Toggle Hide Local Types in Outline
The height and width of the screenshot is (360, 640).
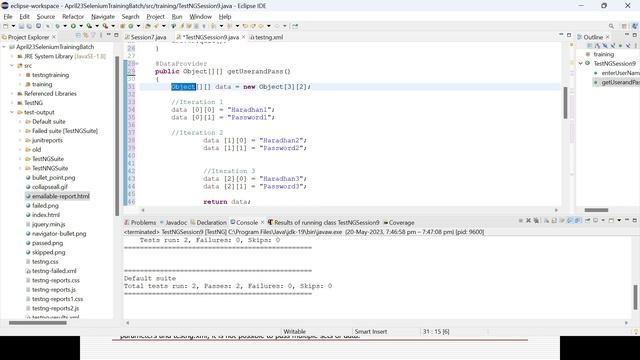click(x=628, y=46)
